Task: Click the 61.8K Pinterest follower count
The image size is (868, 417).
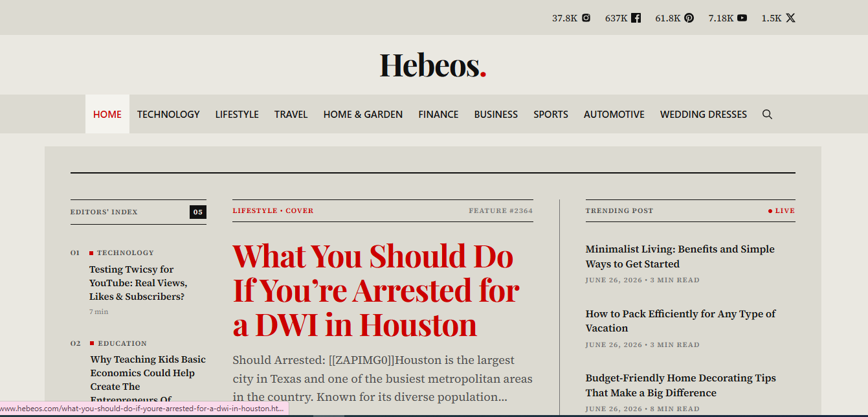Action: [x=668, y=18]
